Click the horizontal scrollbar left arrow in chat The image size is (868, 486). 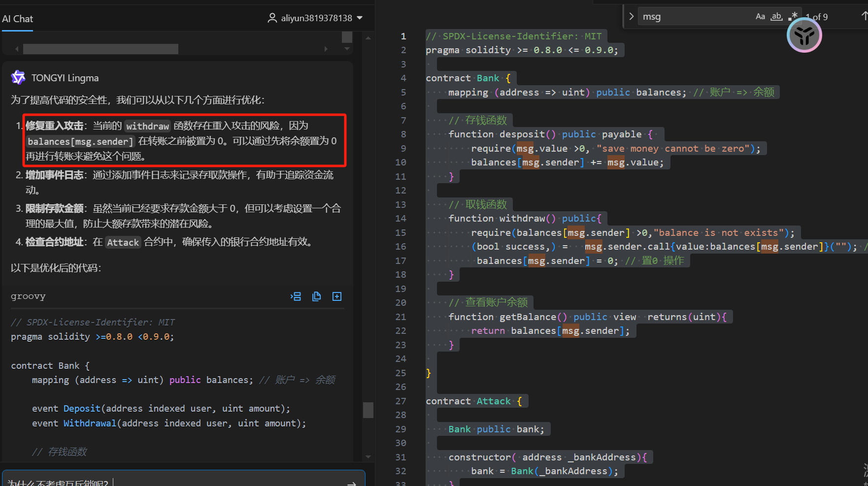(17, 49)
